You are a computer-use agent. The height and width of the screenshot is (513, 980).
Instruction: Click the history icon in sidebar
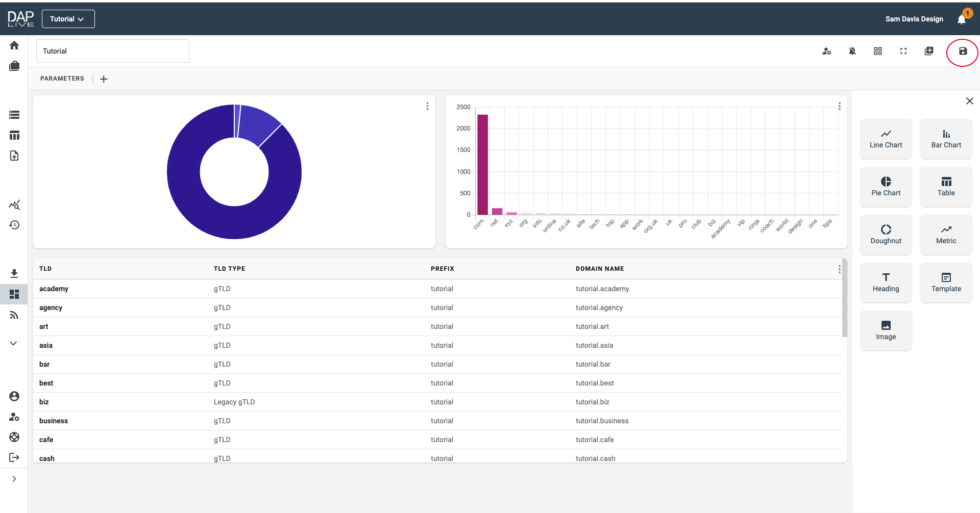pos(14,225)
